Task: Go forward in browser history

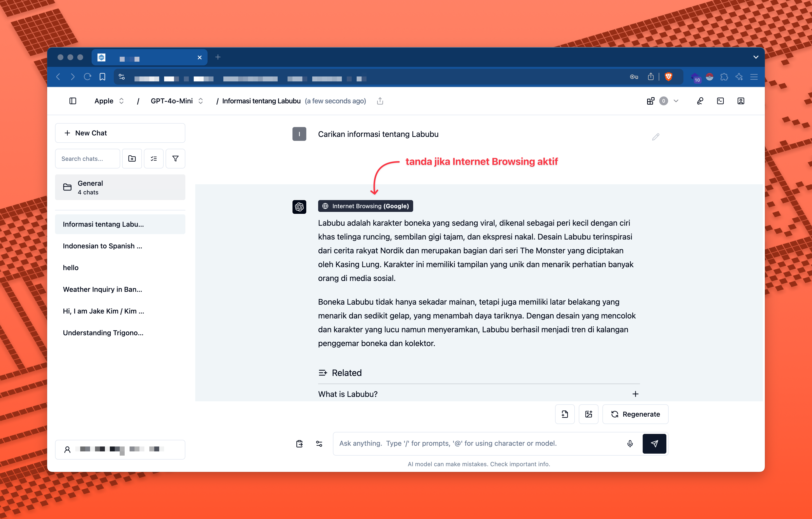Action: 73,77
